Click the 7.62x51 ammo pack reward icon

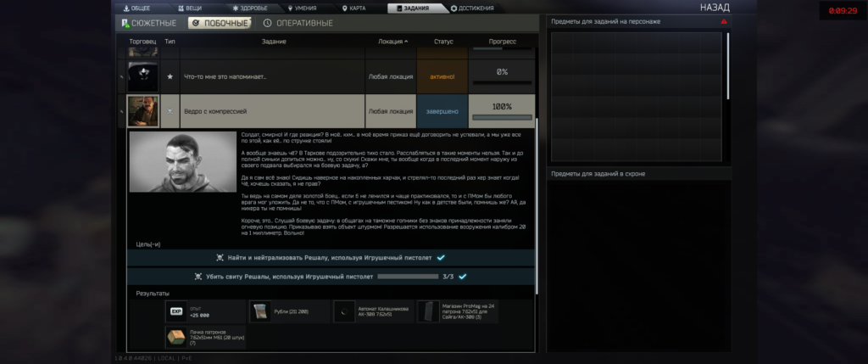(x=177, y=339)
